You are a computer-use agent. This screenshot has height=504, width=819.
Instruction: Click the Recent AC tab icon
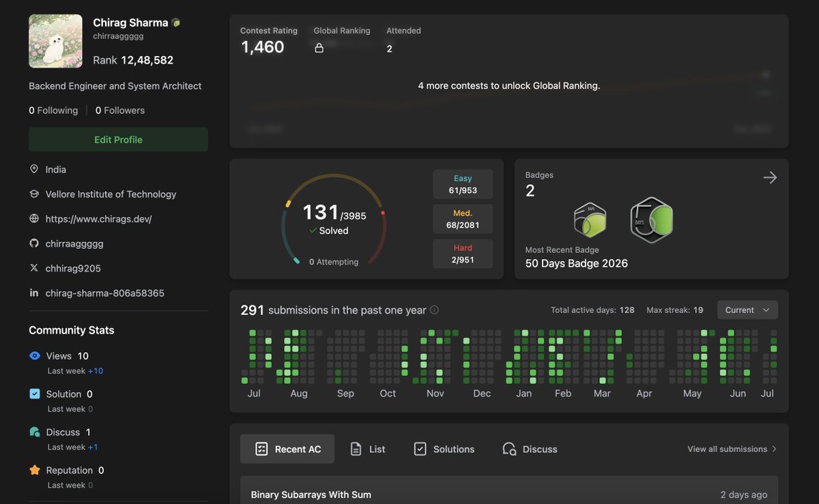[x=261, y=449]
